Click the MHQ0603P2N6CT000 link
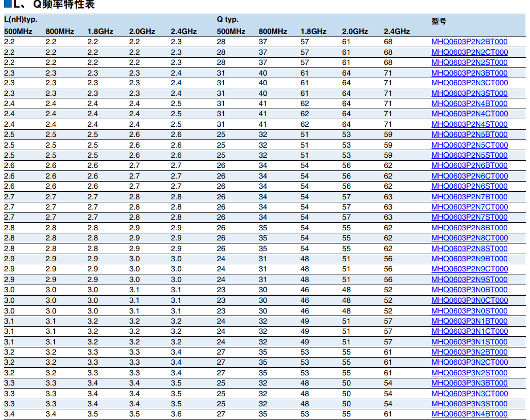This screenshot has height=420, width=530. [470, 176]
